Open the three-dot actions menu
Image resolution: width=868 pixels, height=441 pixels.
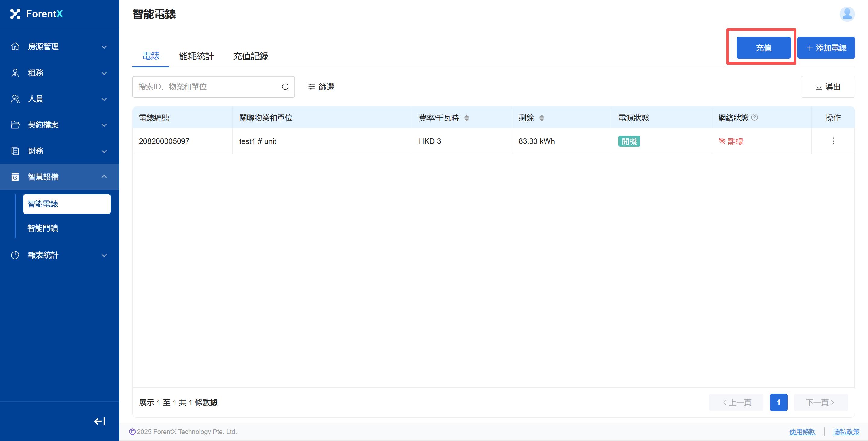click(833, 141)
